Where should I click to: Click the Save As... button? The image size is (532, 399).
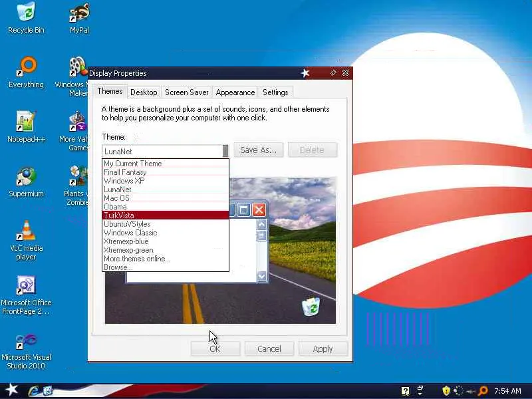[x=258, y=150]
